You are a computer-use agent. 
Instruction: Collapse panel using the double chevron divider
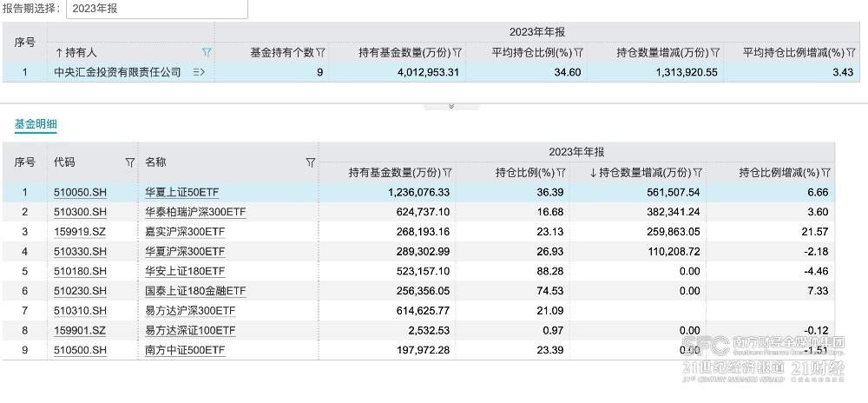pyautogui.click(x=451, y=106)
